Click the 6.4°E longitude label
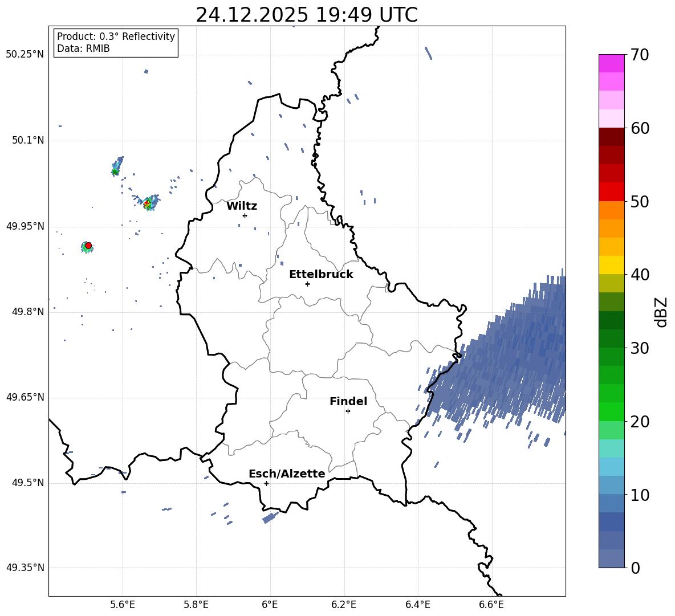Image resolution: width=675 pixels, height=616 pixels. pyautogui.click(x=417, y=605)
